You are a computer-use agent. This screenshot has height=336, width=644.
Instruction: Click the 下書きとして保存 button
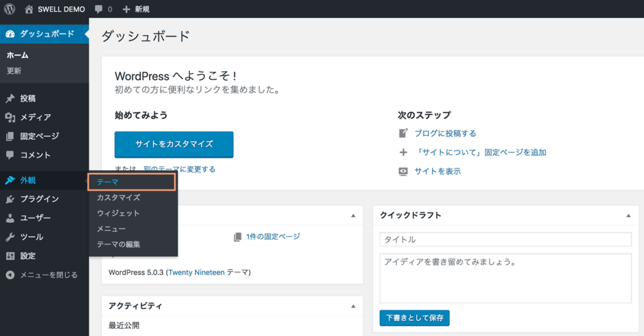(x=414, y=318)
